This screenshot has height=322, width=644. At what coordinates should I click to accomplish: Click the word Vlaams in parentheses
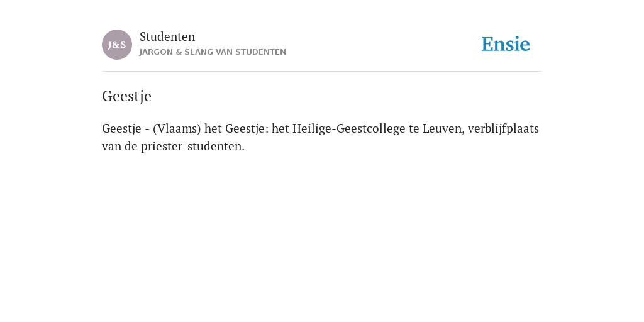177,129
